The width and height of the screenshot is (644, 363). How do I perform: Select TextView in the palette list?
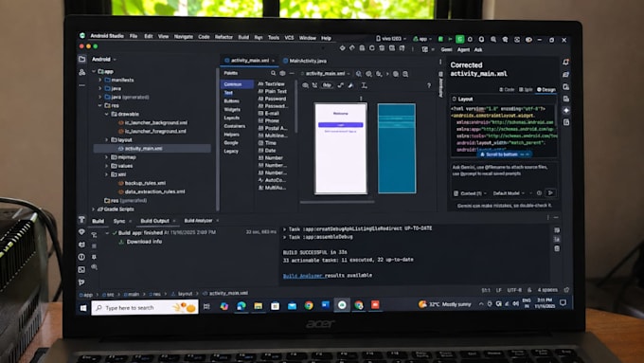coord(272,83)
